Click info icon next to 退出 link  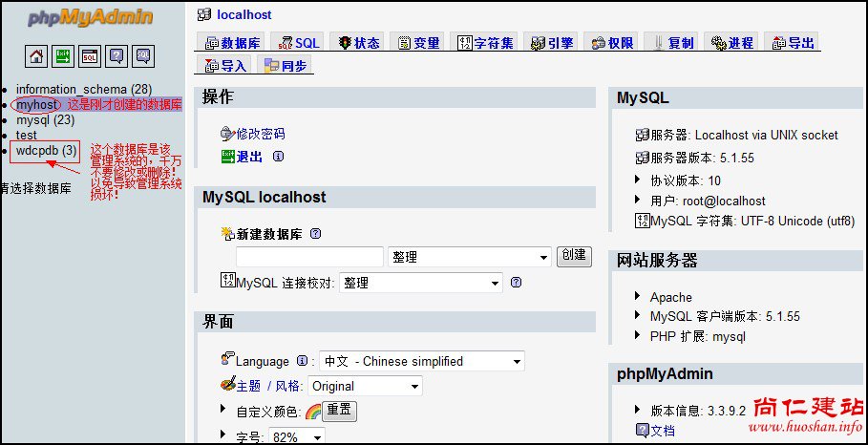pos(278,157)
